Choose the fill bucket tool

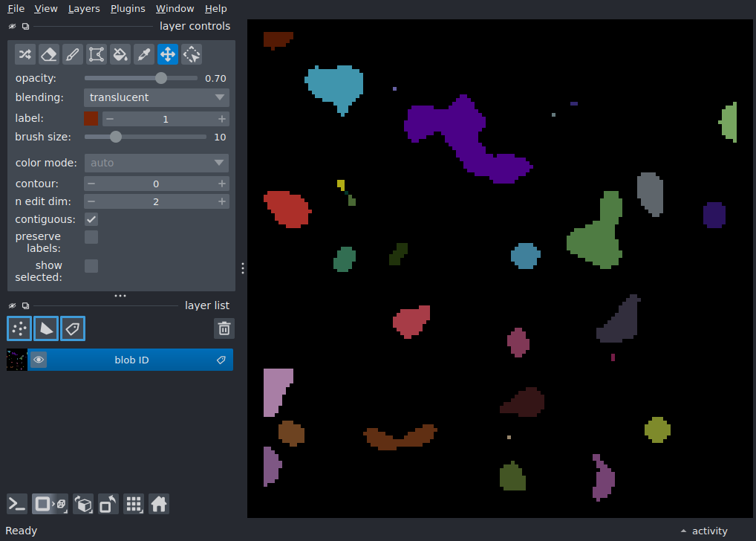[x=120, y=54]
